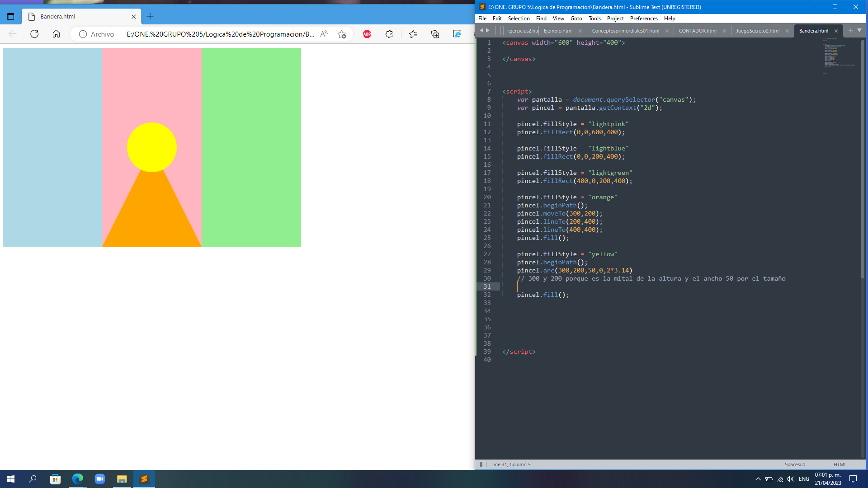Click the Line 31, Column 5 status text

(x=511, y=465)
